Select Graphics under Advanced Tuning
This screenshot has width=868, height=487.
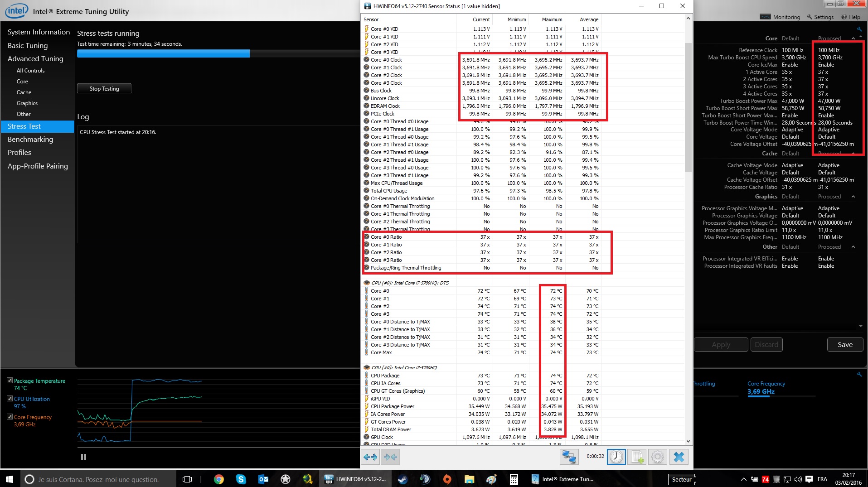(x=27, y=103)
